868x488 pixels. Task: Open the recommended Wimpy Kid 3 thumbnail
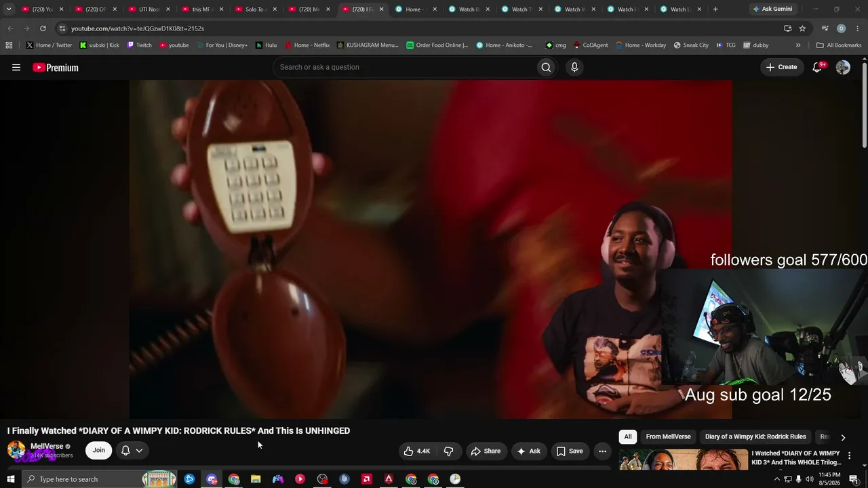[684, 459]
